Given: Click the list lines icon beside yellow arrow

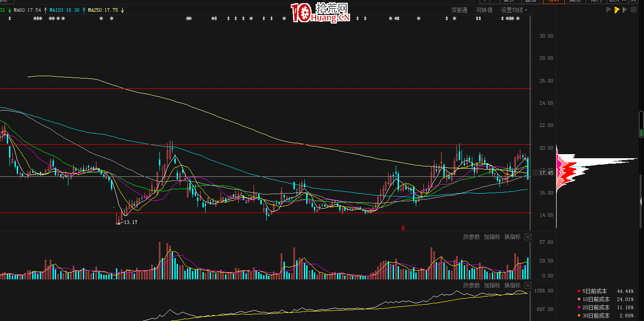Looking at the screenshot, I should point(609,10).
